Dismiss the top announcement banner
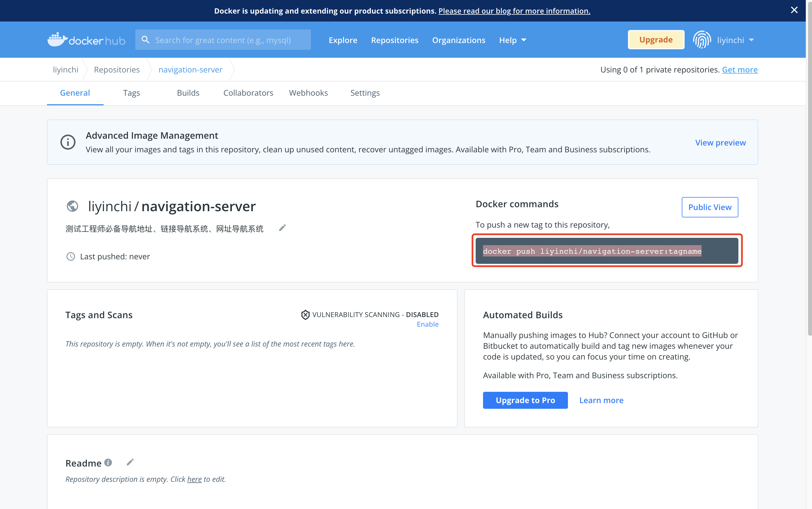 point(794,10)
